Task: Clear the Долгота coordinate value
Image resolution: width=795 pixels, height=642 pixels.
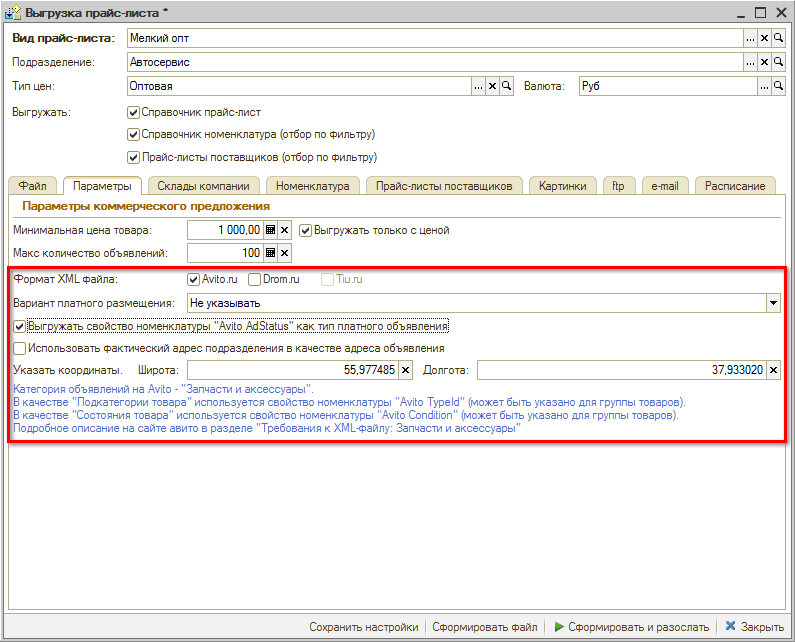Action: (x=774, y=370)
